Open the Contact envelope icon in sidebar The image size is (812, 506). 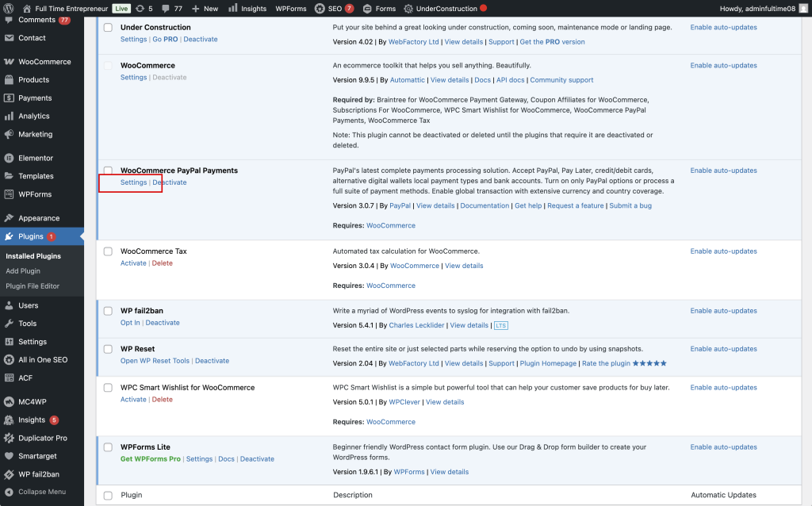point(9,38)
